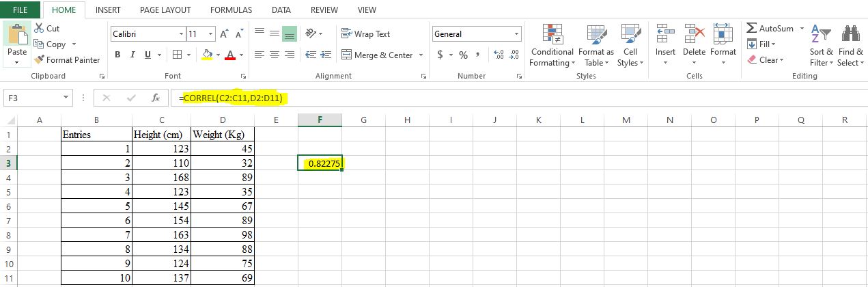
Task: Click Increase Font Size icon
Action: click(x=225, y=33)
